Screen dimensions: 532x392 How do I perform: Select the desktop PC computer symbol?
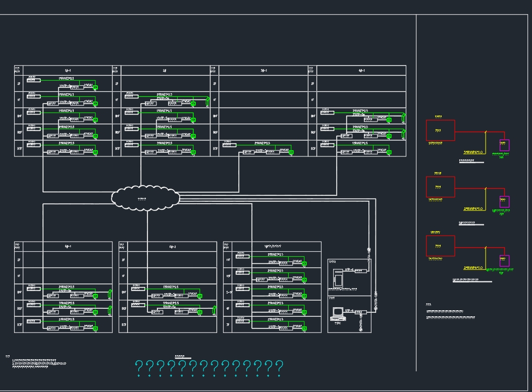pos(338,314)
